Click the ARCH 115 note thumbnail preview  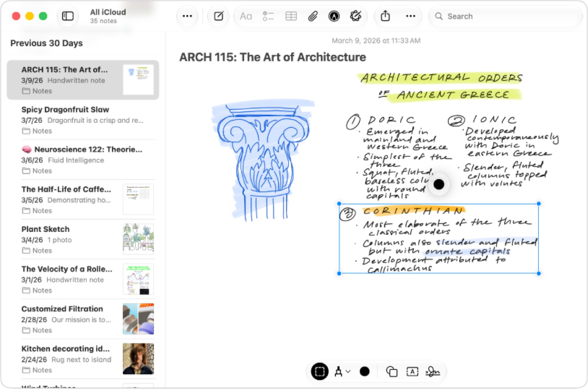point(138,80)
